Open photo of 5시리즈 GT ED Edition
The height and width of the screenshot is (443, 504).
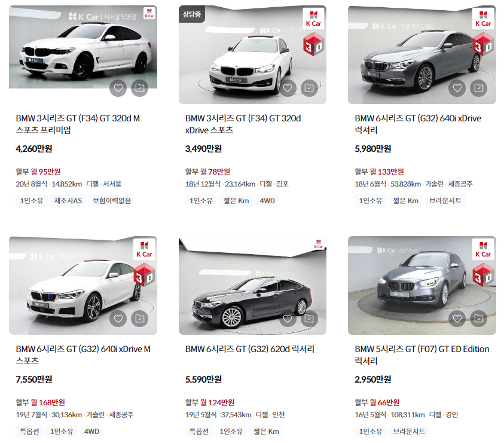(x=421, y=286)
